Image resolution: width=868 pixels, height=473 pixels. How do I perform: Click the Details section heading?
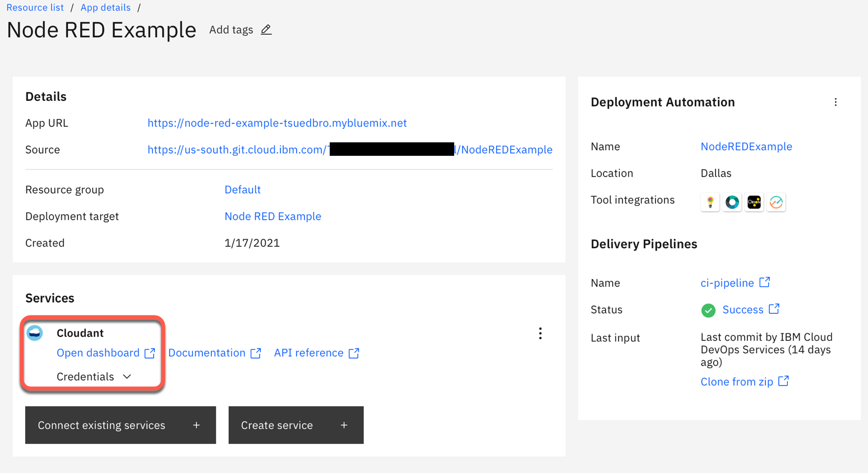coord(46,96)
